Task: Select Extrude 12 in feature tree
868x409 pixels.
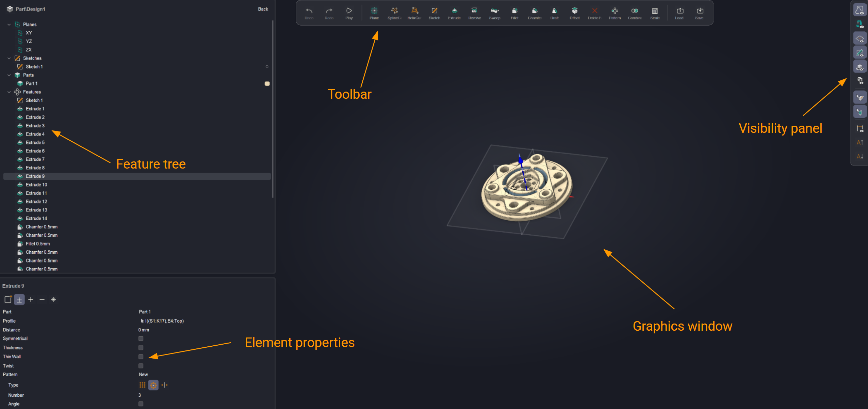Action: pyautogui.click(x=36, y=202)
